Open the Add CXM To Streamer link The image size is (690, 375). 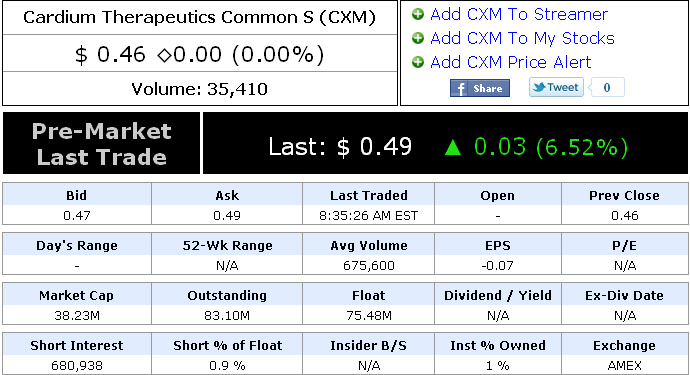(519, 15)
